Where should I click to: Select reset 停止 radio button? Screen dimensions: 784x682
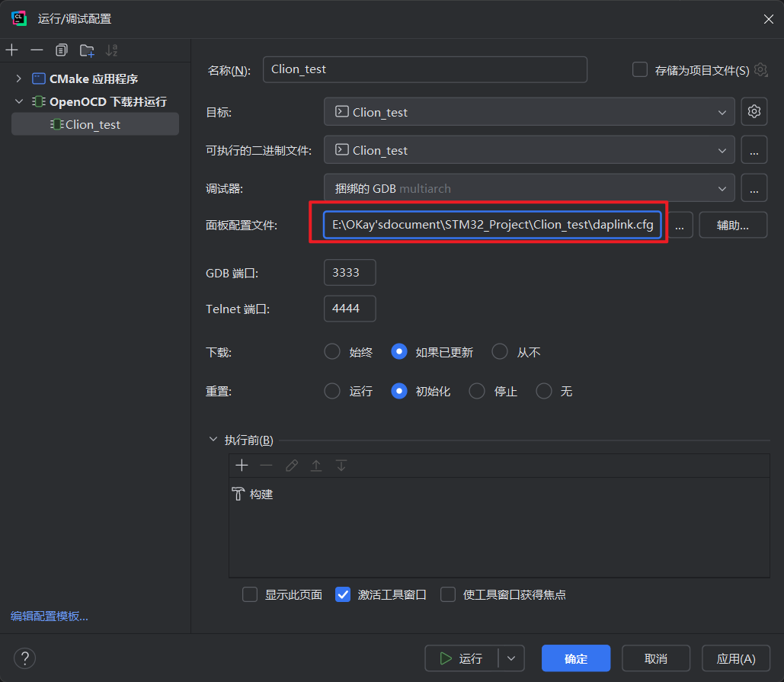(477, 390)
